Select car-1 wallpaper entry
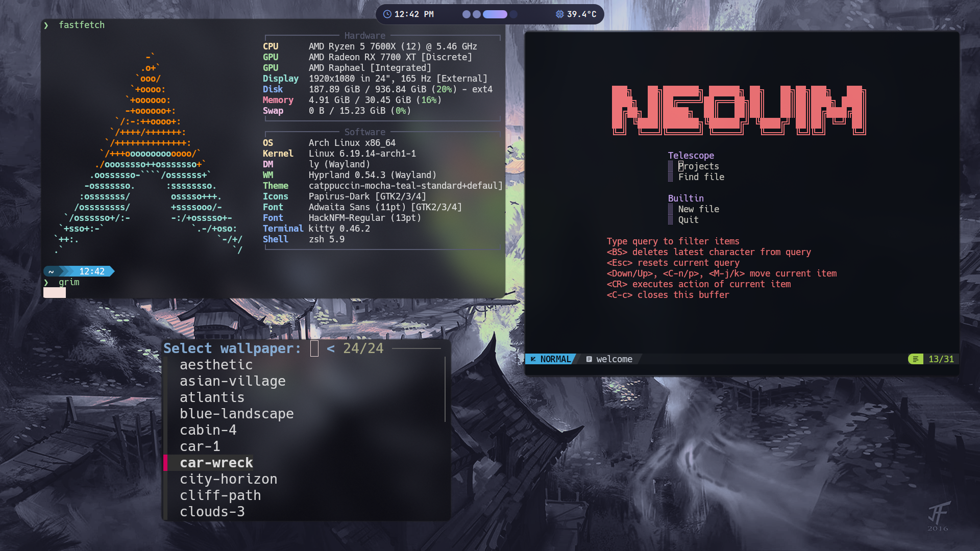This screenshot has height=551, width=980. 200,446
